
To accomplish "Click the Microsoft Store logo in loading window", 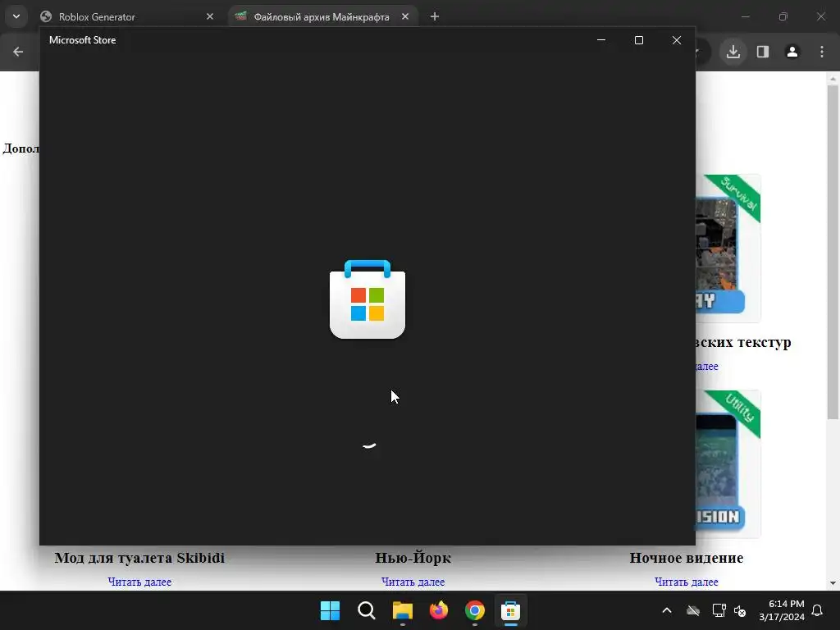I will tap(367, 299).
